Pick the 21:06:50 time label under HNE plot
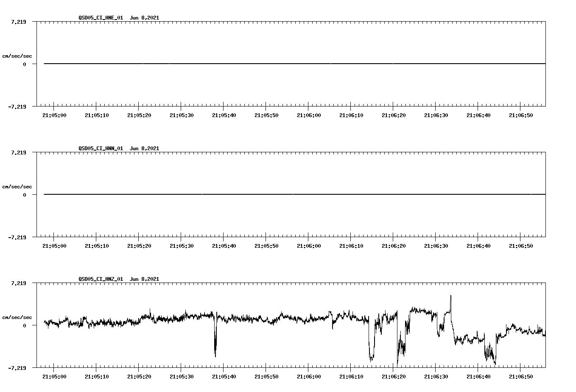Screen dimensions: 576x392 521,115
